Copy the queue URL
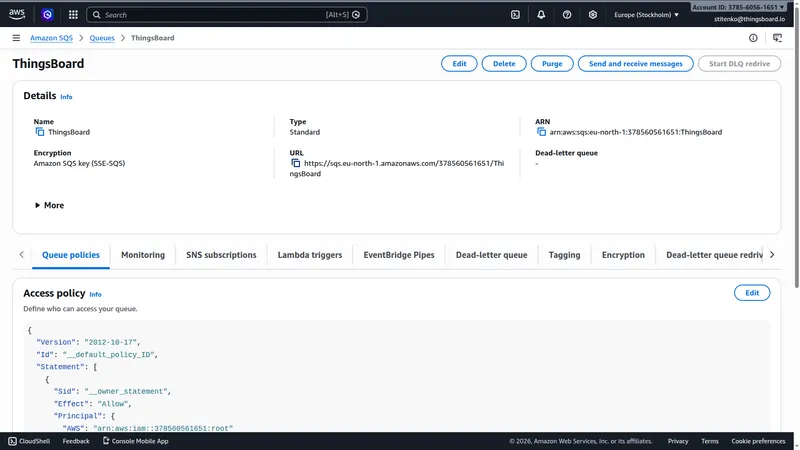 tap(295, 163)
